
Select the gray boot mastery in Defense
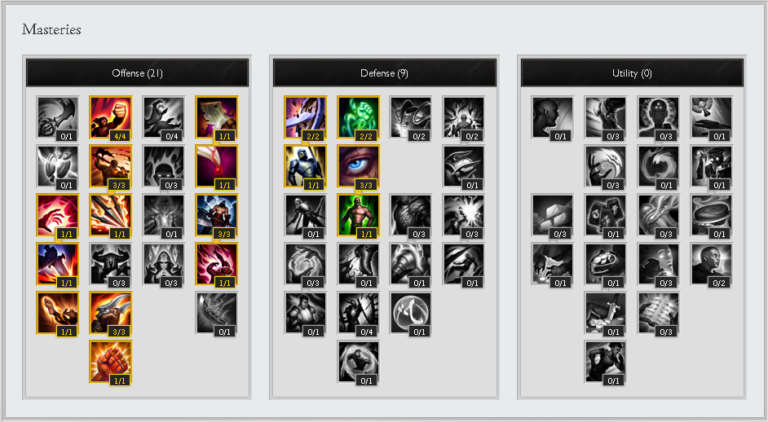click(x=358, y=264)
